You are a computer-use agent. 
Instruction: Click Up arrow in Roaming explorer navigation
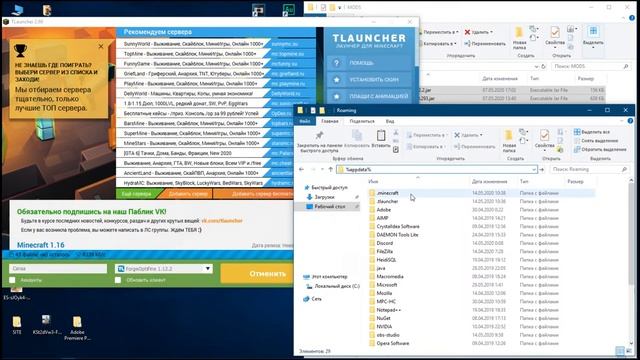point(330,169)
